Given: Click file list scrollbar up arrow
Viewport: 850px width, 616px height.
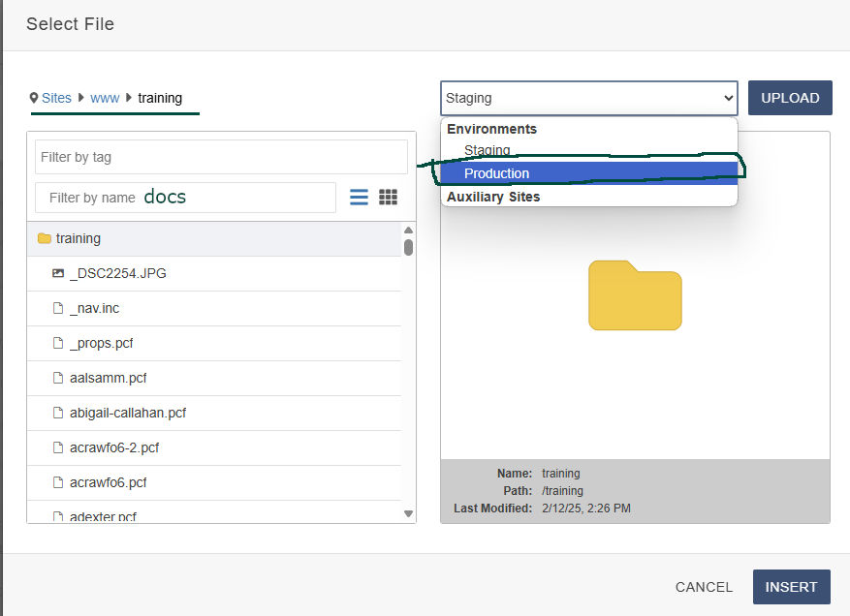Looking at the screenshot, I should (x=409, y=231).
